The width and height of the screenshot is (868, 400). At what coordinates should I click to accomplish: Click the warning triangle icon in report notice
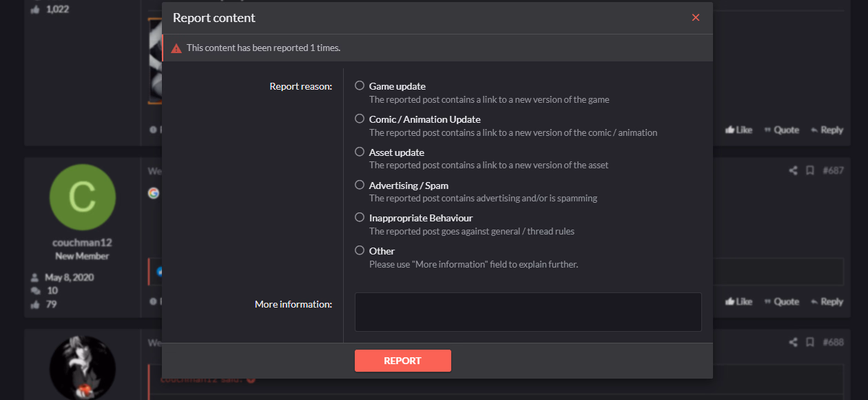coord(176,48)
